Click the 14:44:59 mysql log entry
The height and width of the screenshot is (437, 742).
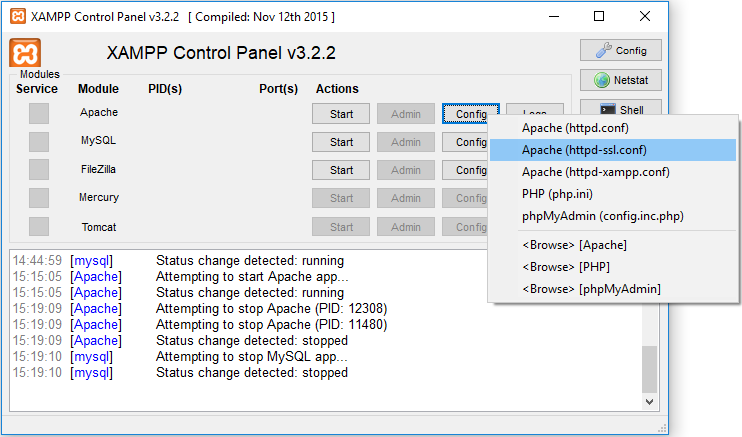click(178, 260)
